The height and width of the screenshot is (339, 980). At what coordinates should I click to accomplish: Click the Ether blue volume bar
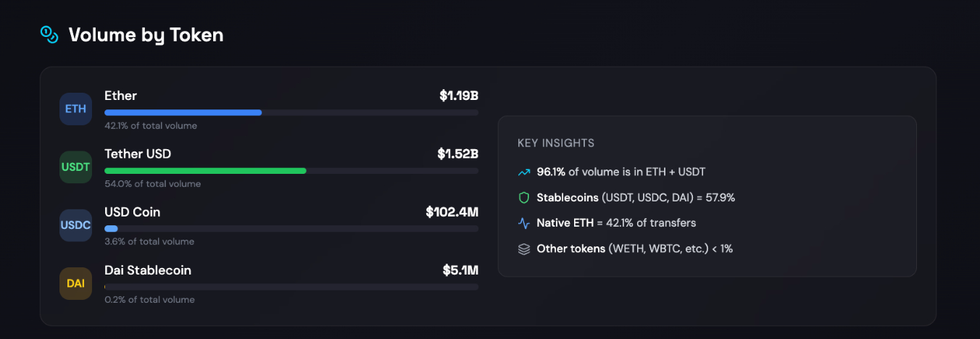[183, 113]
